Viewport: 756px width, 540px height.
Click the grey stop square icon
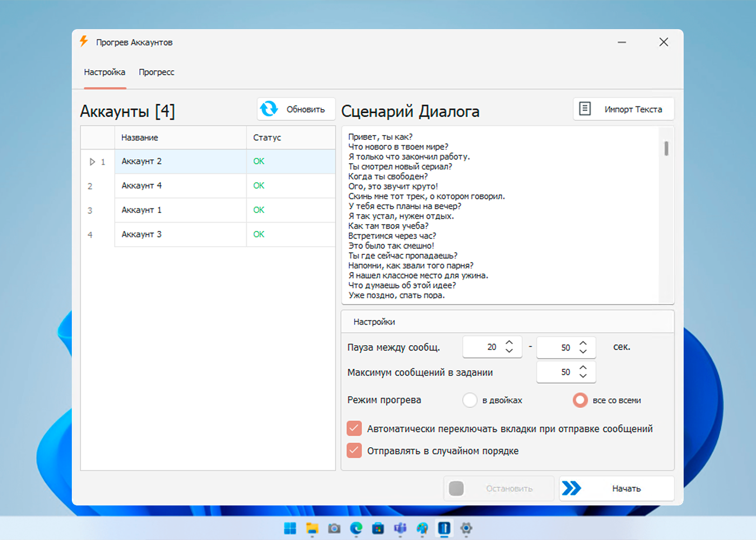(x=456, y=488)
